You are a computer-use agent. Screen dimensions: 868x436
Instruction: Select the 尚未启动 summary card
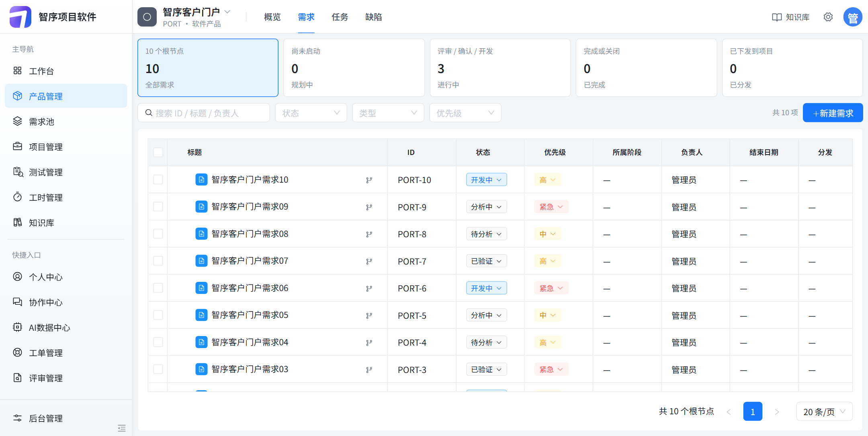pos(354,67)
